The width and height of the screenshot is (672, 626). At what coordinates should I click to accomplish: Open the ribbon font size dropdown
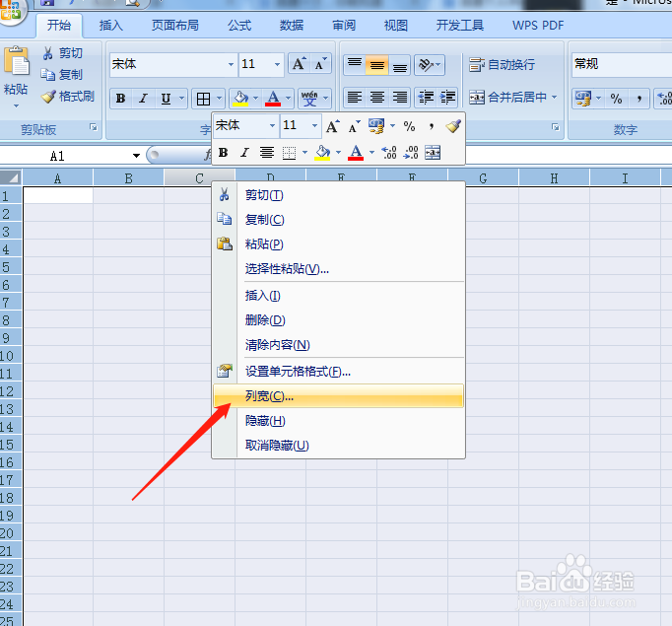click(x=277, y=64)
